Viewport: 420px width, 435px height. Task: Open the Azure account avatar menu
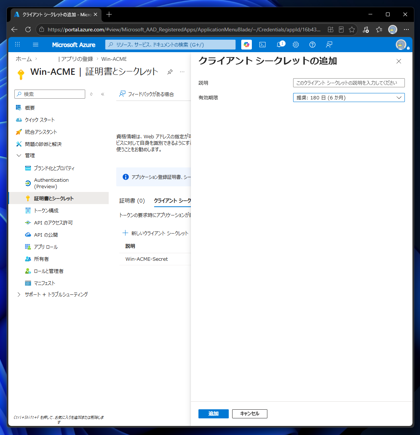coord(401,45)
